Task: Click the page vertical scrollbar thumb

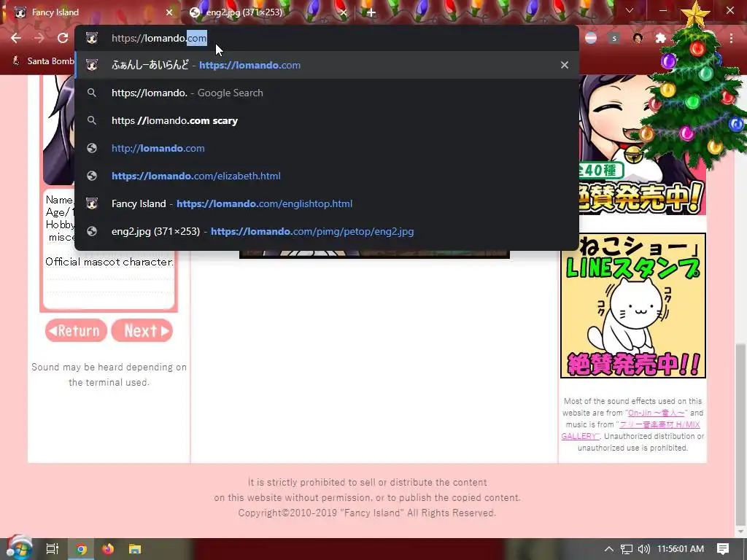Action: (741, 433)
